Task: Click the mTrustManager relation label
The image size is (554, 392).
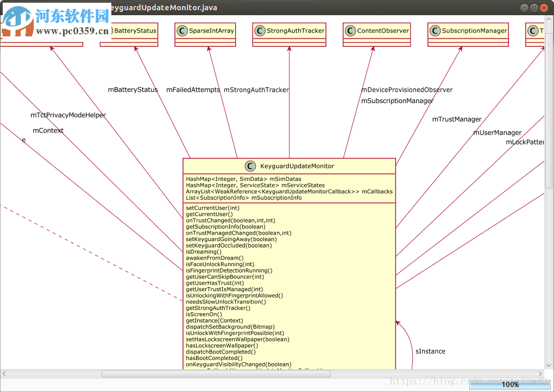Action: pos(457,119)
